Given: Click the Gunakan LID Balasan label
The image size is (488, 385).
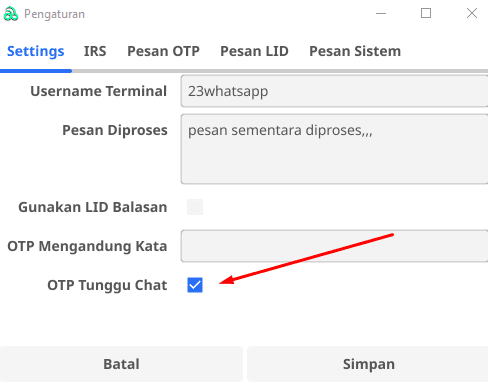Looking at the screenshot, I should tap(93, 207).
